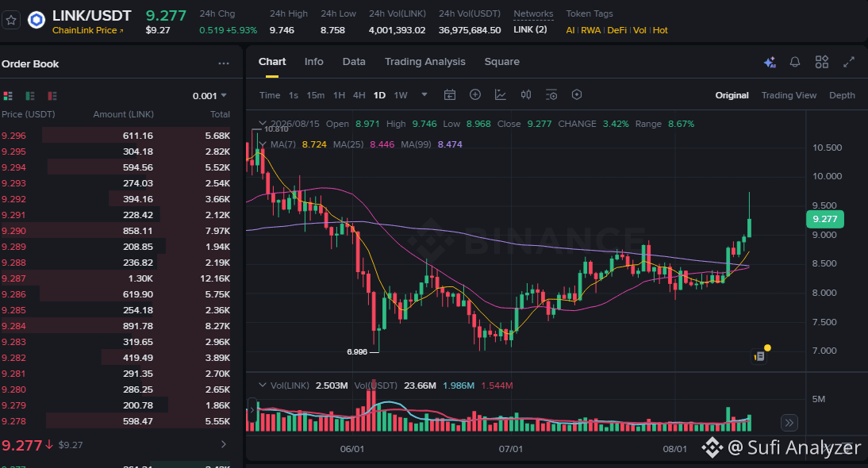Click the Vol token tag
The image size is (868, 468).
pyautogui.click(x=639, y=30)
